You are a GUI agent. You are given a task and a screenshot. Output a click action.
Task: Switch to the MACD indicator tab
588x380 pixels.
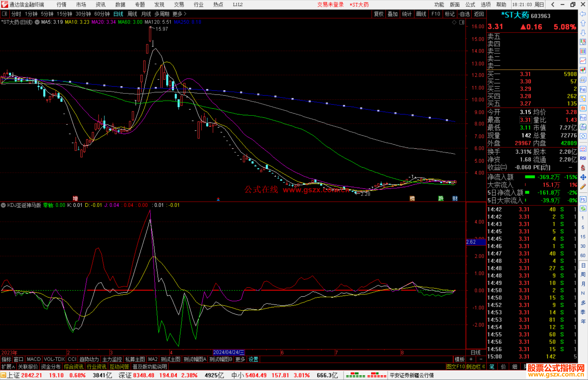coord(33,359)
